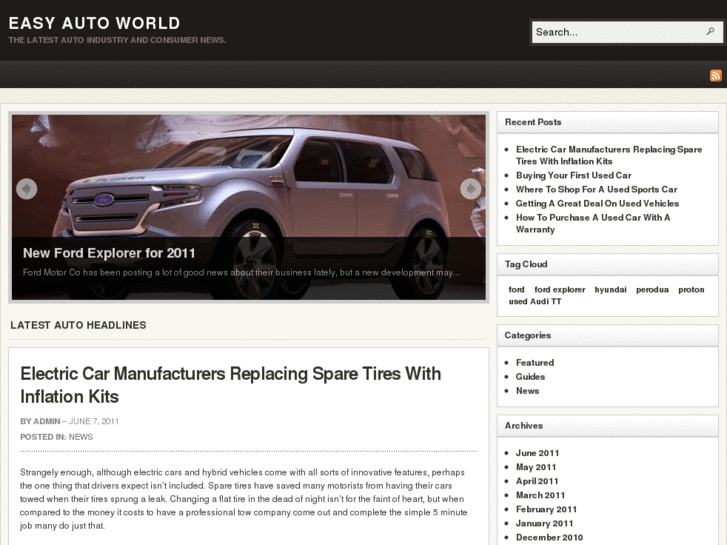The height and width of the screenshot is (545, 727).
Task: Go to previous slide with left arrow
Action: pos(26,189)
